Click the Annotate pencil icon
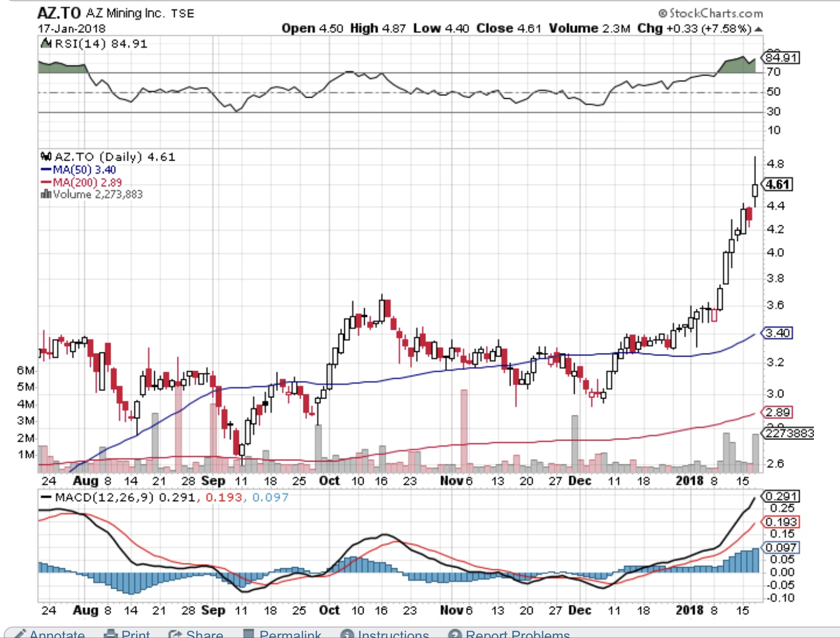The width and height of the screenshot is (840, 638). [x=20, y=633]
